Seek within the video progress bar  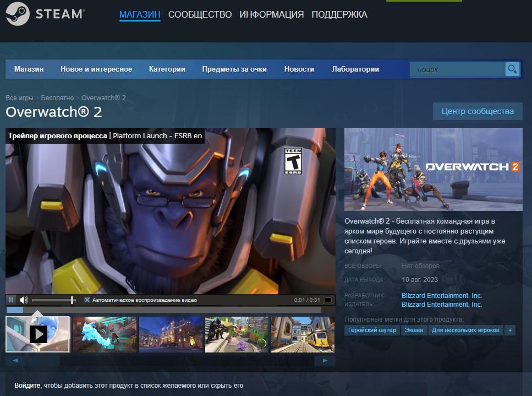click(163, 310)
